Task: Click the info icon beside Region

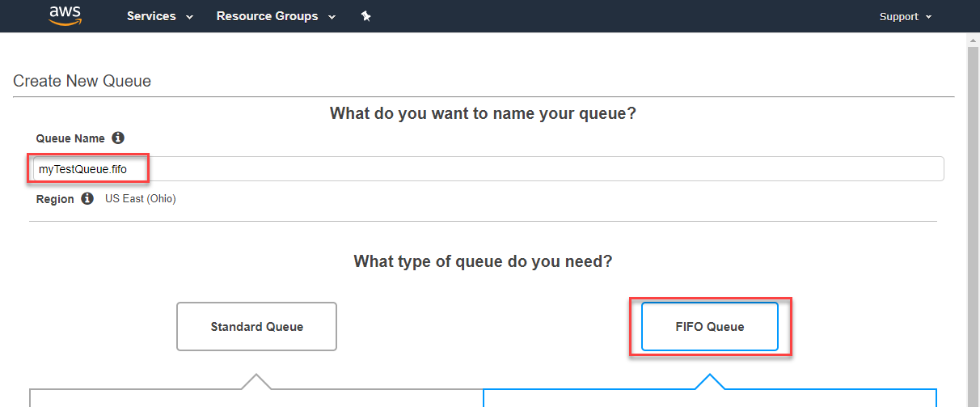Action: click(87, 198)
